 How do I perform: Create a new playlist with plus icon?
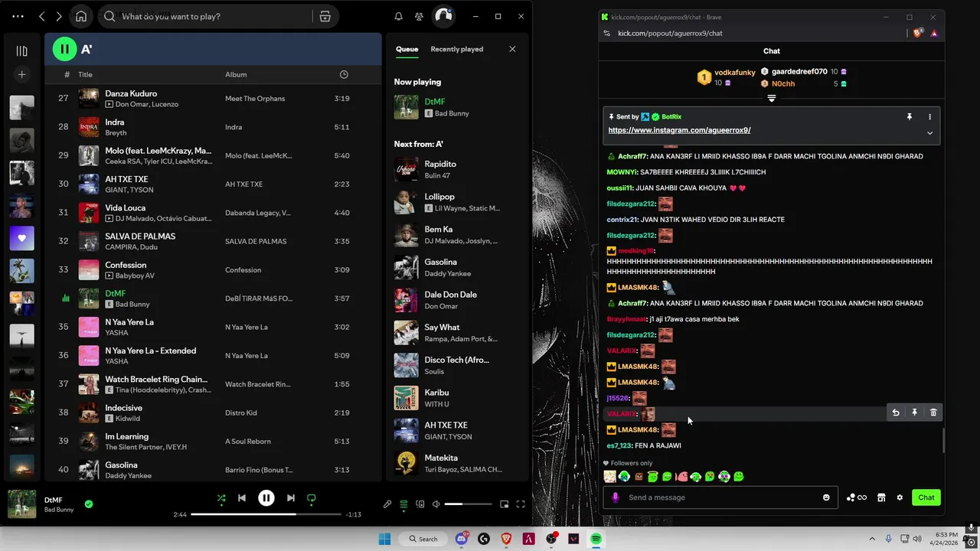(x=21, y=74)
